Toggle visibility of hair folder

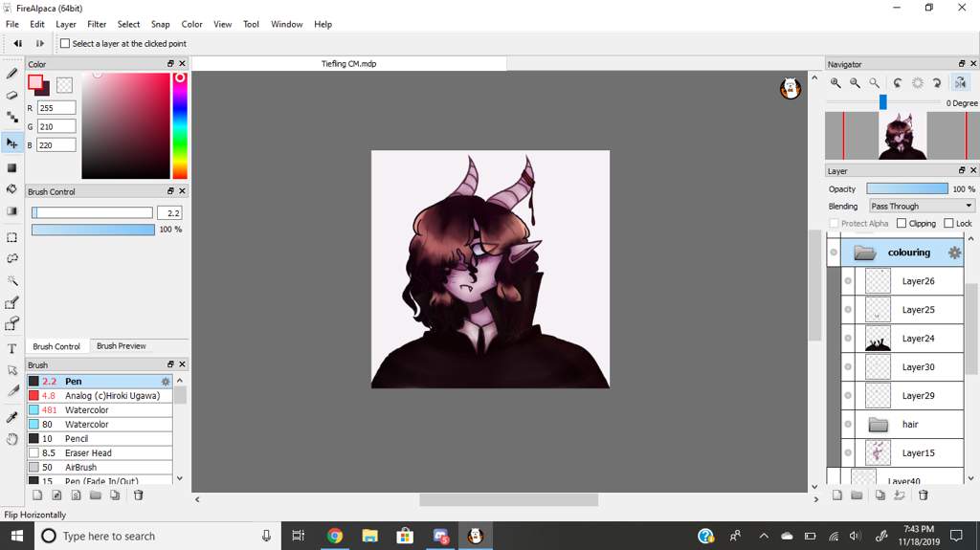(848, 425)
